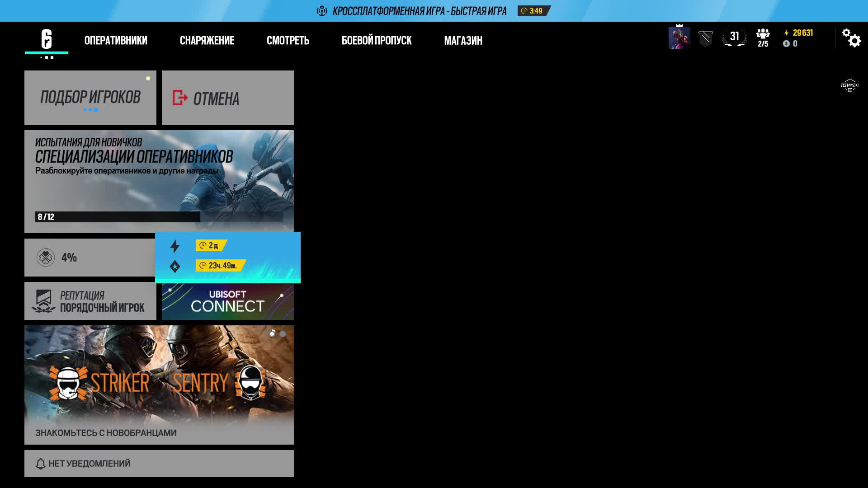Open Striker Sentry news thumbnail
This screenshot has width=868, height=488.
159,384
